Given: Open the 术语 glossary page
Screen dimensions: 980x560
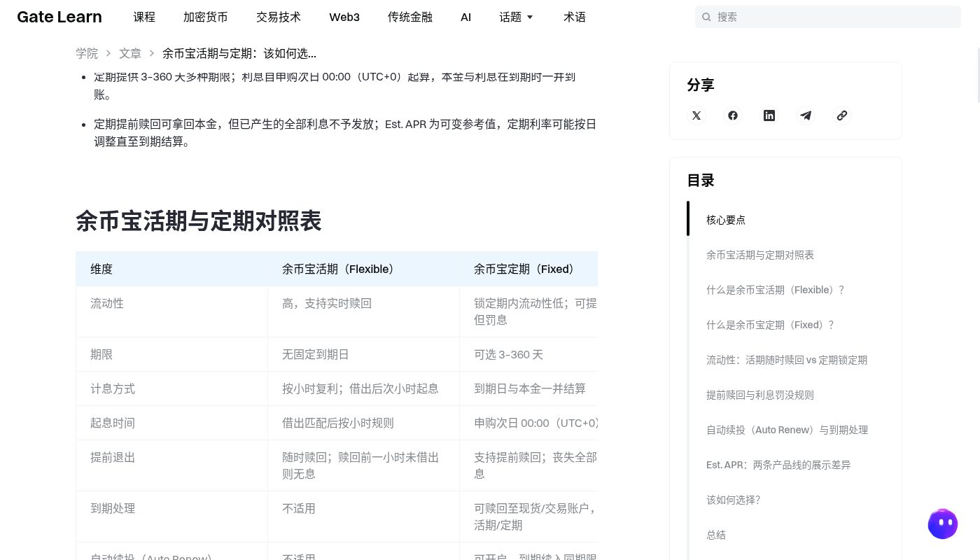Looking at the screenshot, I should point(575,17).
